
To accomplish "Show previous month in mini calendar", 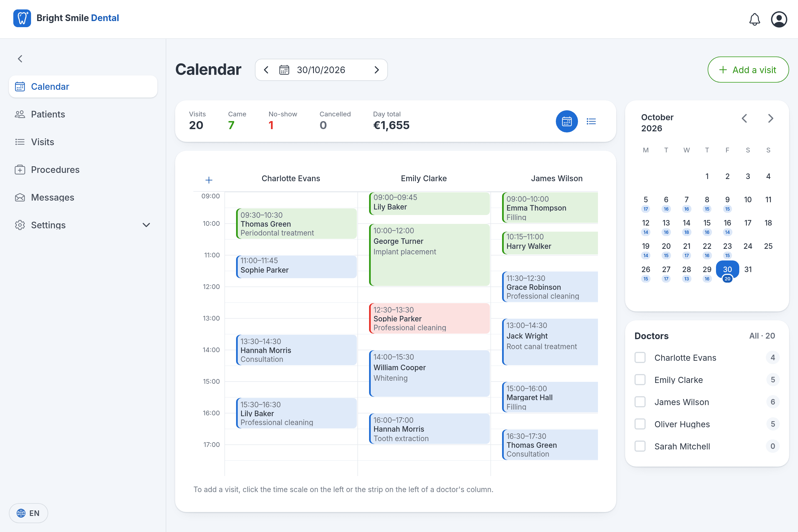I will [x=745, y=118].
